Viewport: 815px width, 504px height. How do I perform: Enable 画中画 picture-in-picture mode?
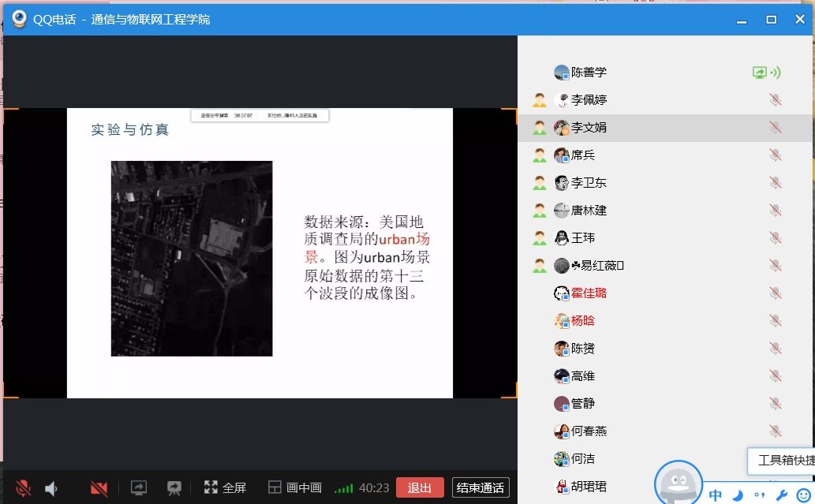(294, 488)
